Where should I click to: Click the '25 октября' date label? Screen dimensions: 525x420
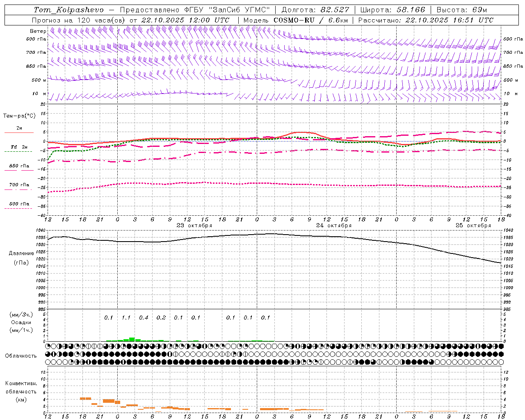[473, 226]
